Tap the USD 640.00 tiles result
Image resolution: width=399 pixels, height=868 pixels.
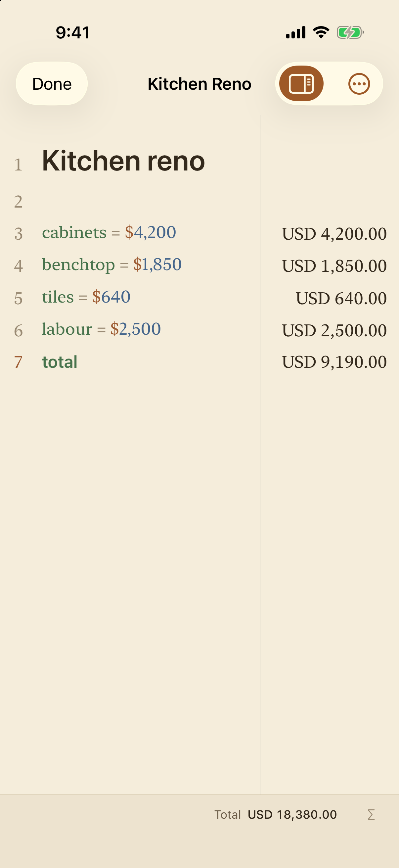pyautogui.click(x=341, y=298)
